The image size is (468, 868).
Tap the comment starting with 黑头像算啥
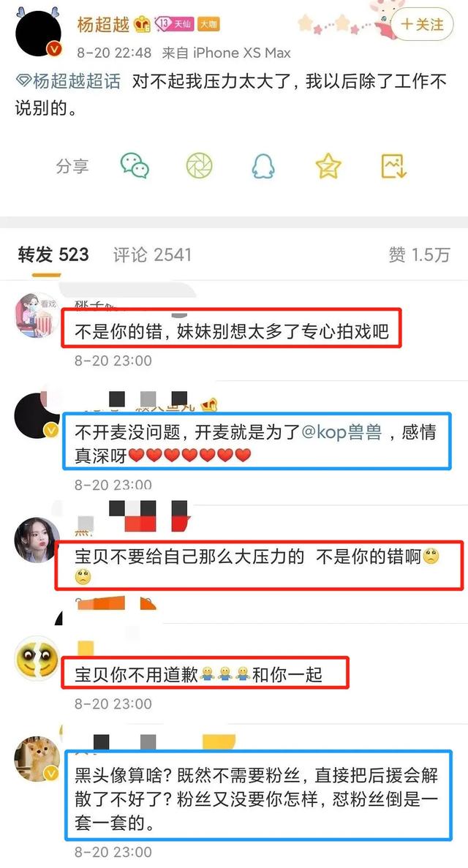click(257, 799)
